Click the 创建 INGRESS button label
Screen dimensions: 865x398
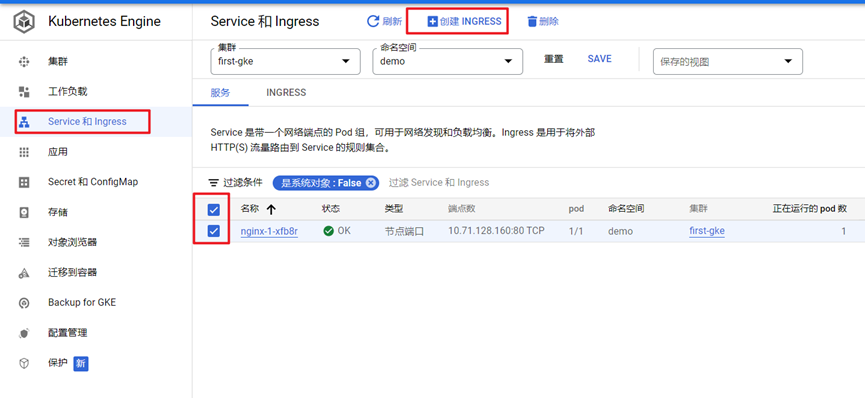point(471,22)
